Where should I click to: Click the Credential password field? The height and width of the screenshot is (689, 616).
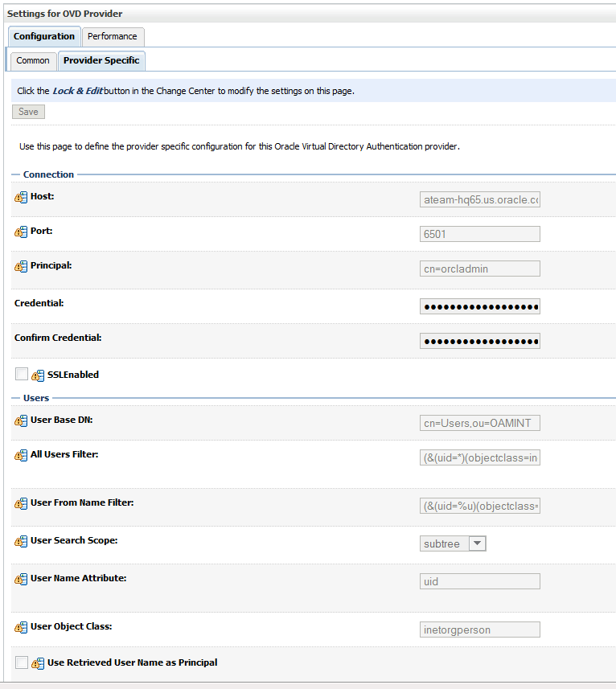(480, 306)
